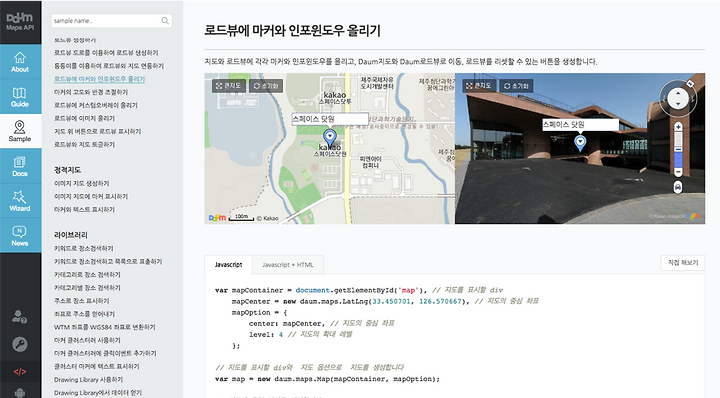Open 카테고리로 장소 검색하기 sample

pyautogui.click(x=87, y=275)
